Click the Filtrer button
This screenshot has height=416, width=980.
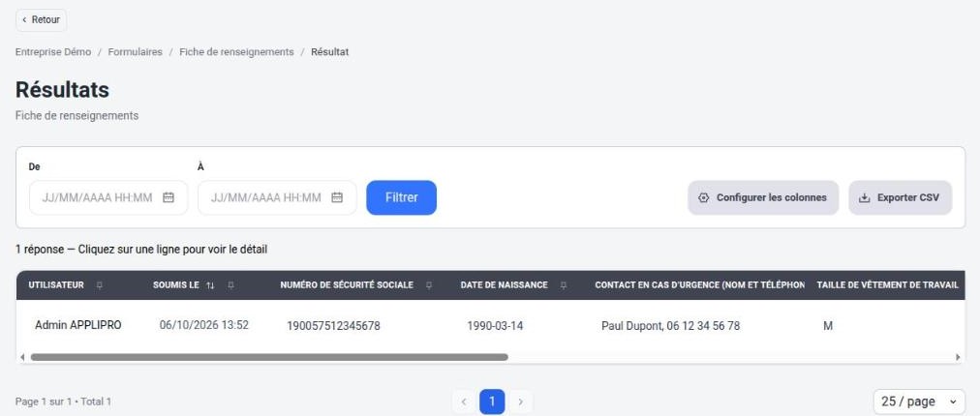point(401,197)
